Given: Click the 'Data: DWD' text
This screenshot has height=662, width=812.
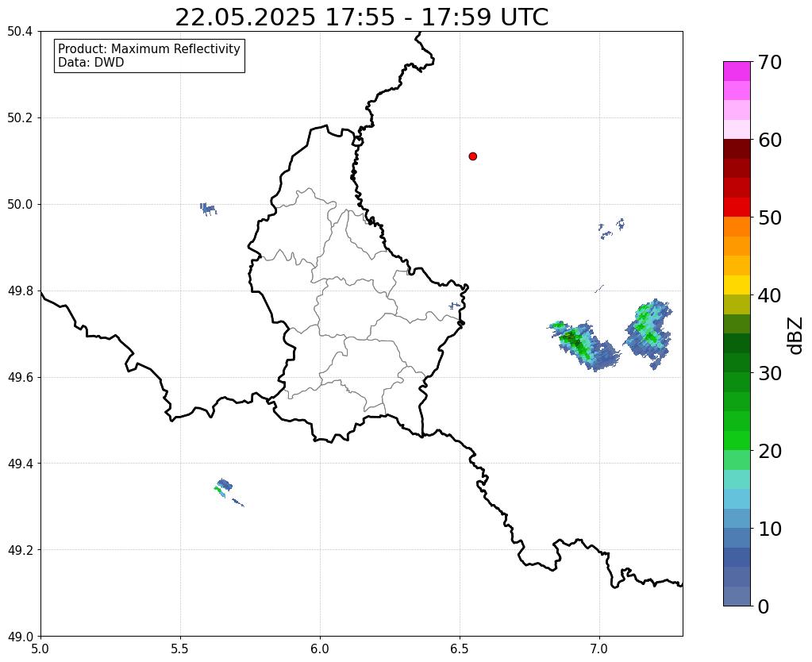Looking at the screenshot, I should (x=91, y=63).
